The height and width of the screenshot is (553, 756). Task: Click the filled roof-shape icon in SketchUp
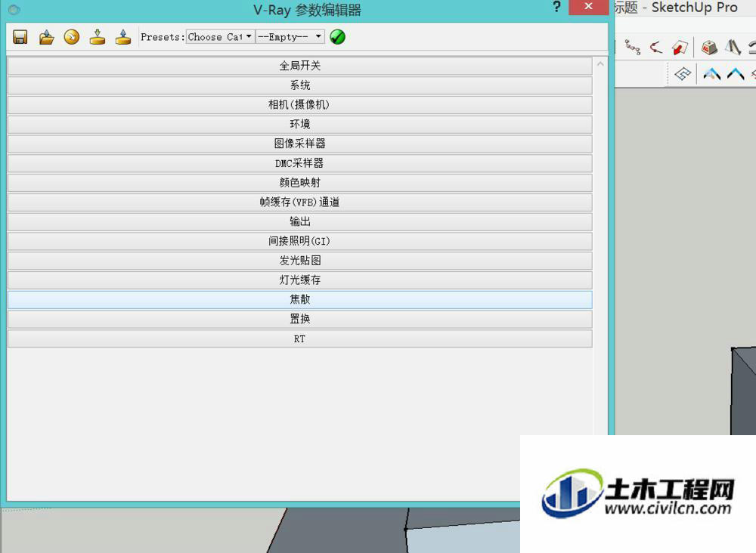[x=711, y=74]
